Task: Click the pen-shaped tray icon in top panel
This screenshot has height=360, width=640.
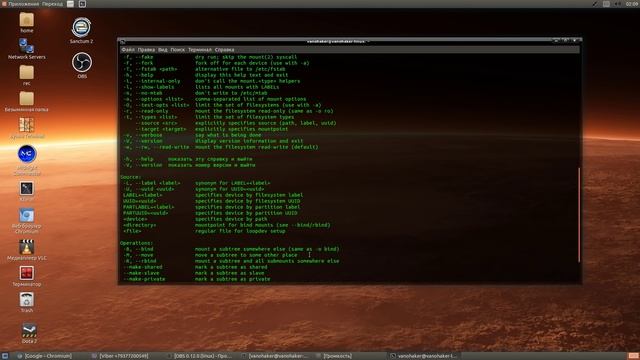Action: click(x=595, y=4)
